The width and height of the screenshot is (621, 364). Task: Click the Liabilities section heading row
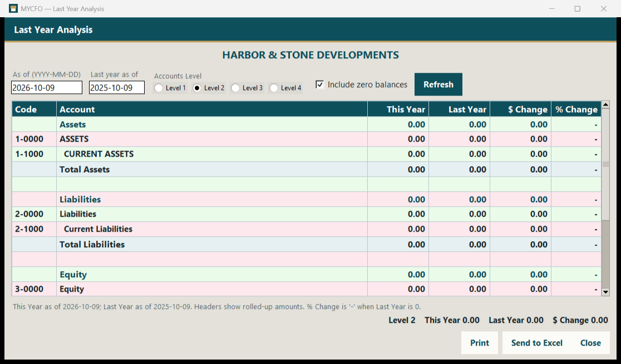pyautogui.click(x=307, y=200)
